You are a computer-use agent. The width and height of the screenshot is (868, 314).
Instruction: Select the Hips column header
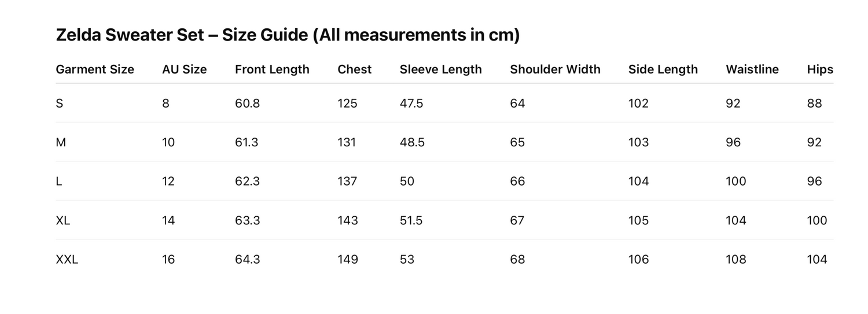(x=819, y=69)
